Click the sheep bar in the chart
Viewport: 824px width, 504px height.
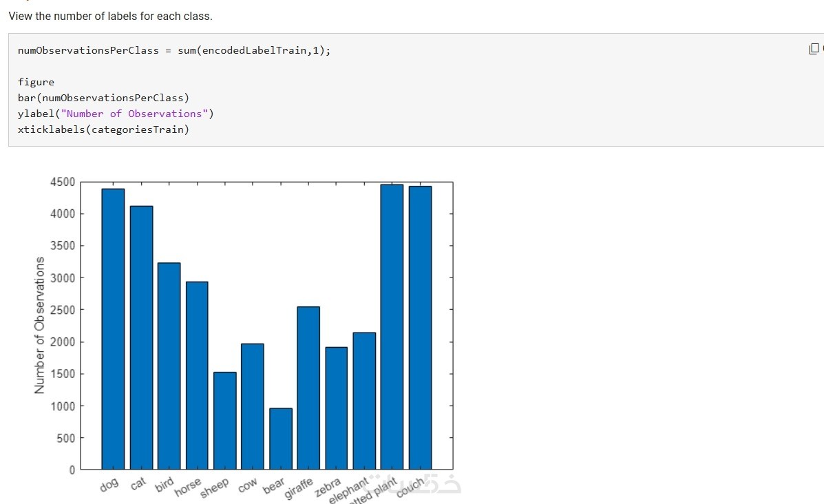click(x=225, y=421)
